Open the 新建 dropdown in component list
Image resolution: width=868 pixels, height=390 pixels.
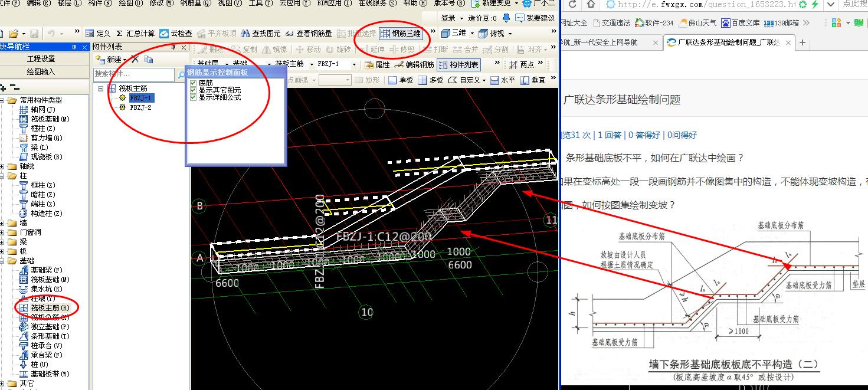[112, 59]
